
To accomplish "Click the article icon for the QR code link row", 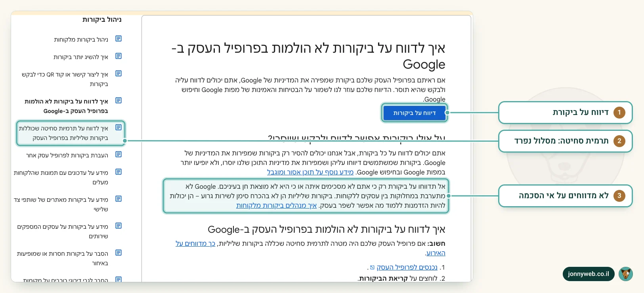I will coord(118,74).
